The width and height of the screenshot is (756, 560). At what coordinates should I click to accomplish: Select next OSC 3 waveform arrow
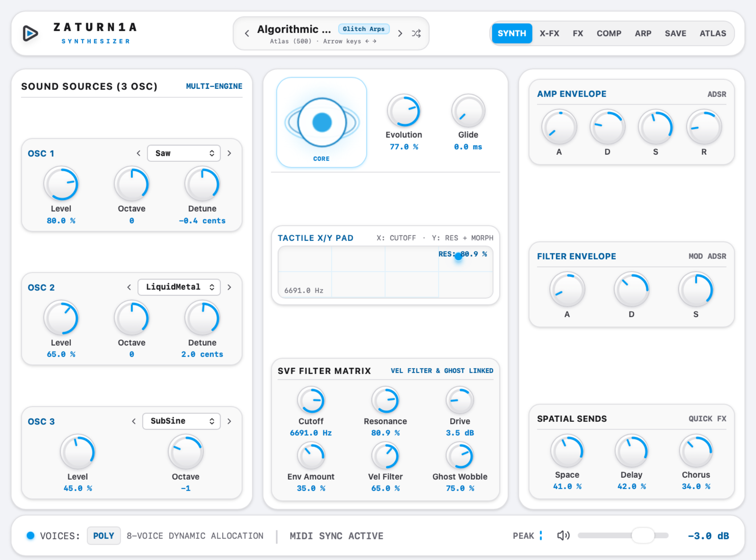coord(229,421)
